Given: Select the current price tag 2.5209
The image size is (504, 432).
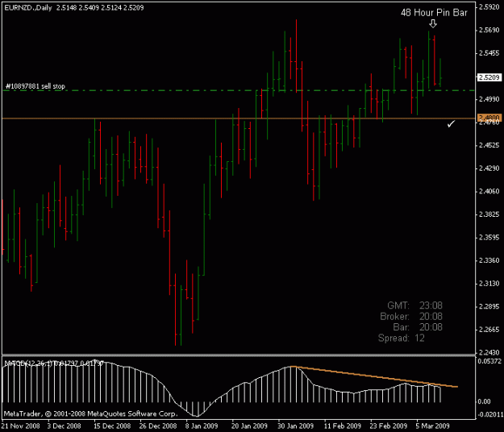Looking at the screenshot, I should (x=489, y=77).
